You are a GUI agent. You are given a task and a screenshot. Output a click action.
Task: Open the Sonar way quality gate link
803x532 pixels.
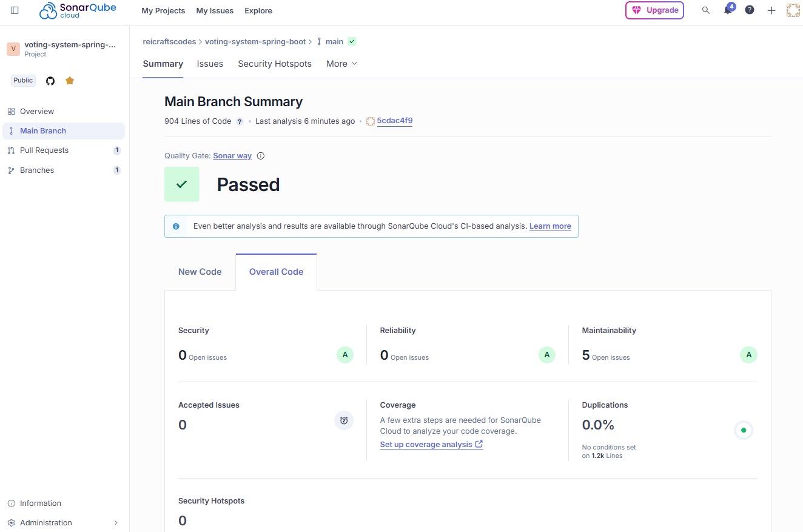click(232, 155)
